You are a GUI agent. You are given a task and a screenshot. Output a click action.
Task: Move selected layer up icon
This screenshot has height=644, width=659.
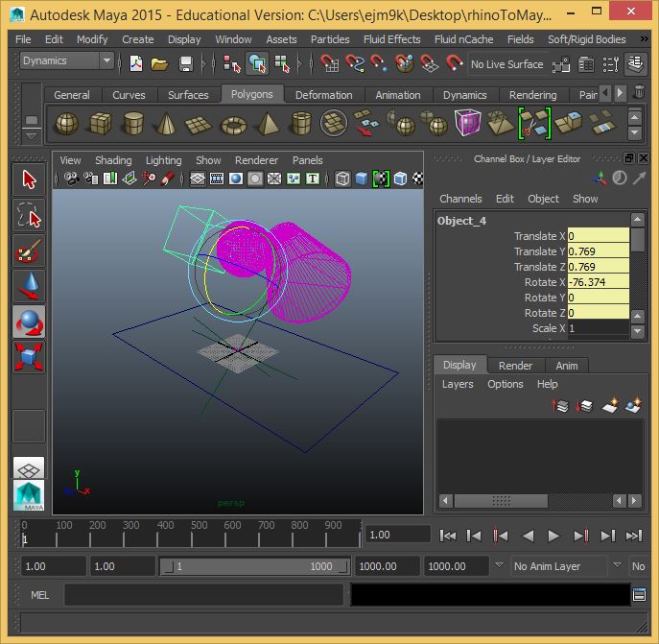click(x=560, y=405)
